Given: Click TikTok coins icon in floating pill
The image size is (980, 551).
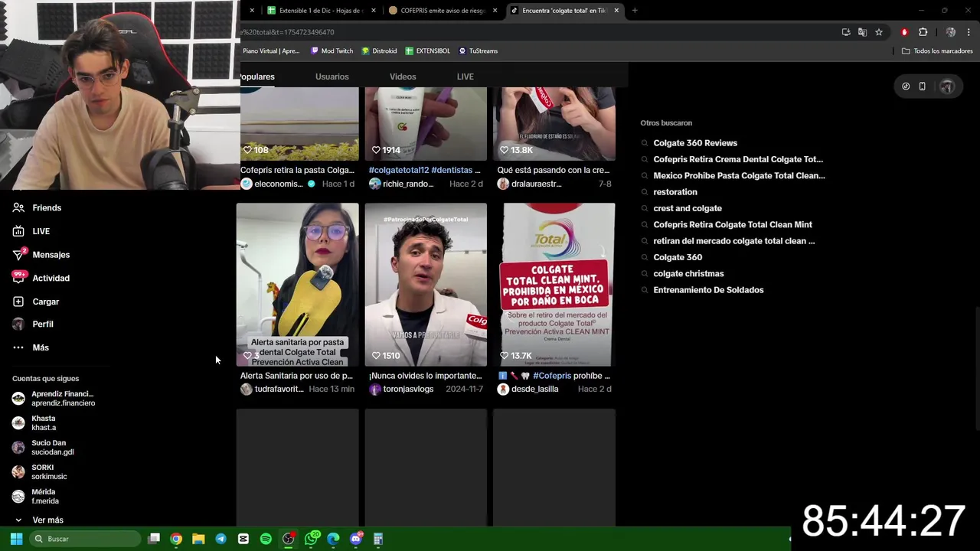Looking at the screenshot, I should (x=906, y=86).
